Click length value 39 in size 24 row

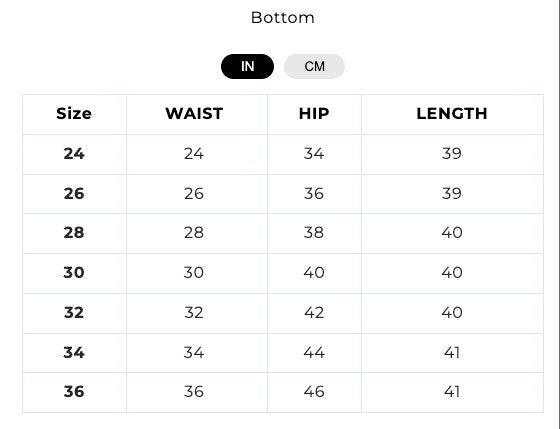452,154
